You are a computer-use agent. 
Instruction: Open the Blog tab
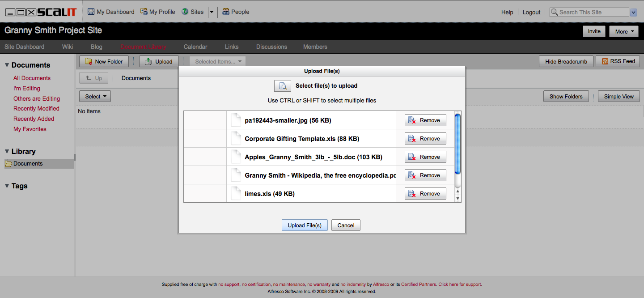point(97,47)
